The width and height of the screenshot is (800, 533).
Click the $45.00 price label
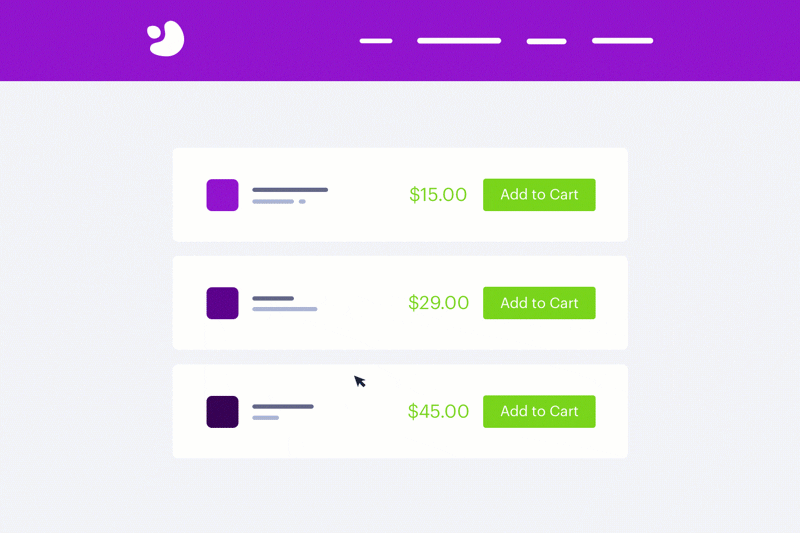coord(438,411)
